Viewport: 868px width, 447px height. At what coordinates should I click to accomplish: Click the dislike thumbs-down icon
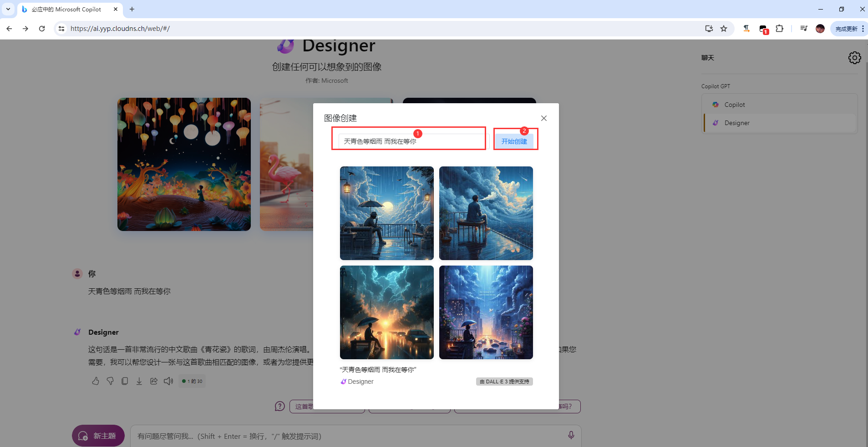point(110,381)
